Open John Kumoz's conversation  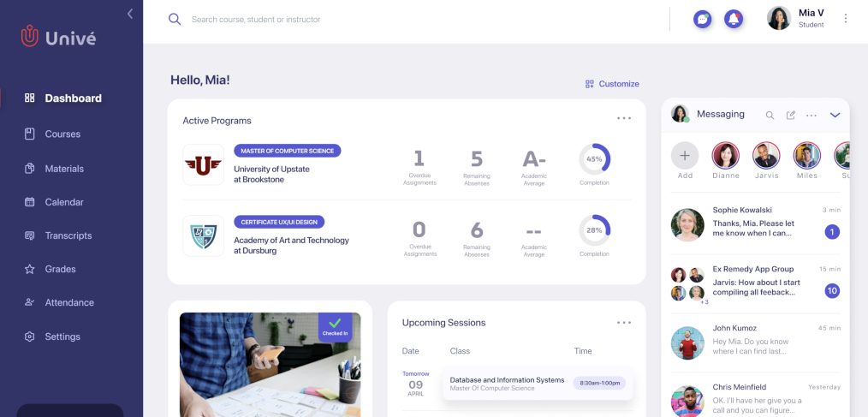(756, 342)
